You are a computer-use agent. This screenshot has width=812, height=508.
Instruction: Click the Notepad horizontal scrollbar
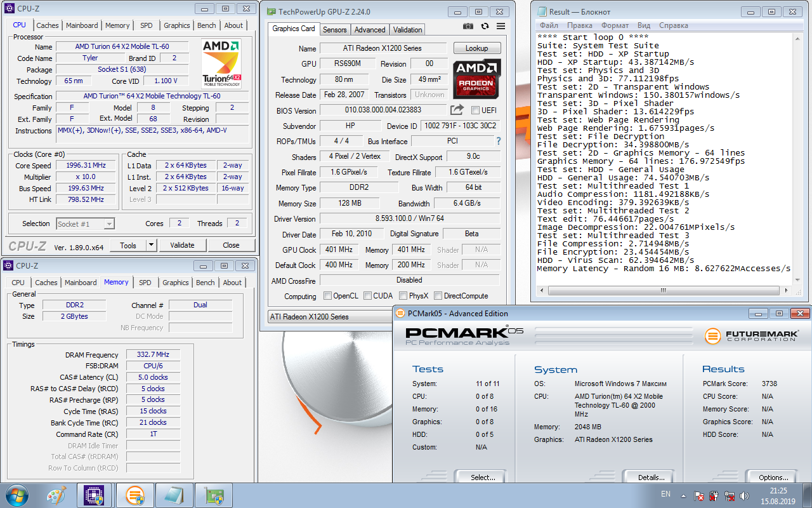tap(664, 290)
